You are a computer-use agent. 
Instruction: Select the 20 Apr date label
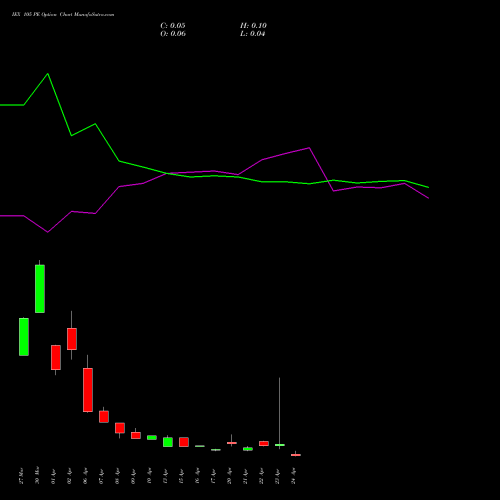pyautogui.click(x=229, y=476)
